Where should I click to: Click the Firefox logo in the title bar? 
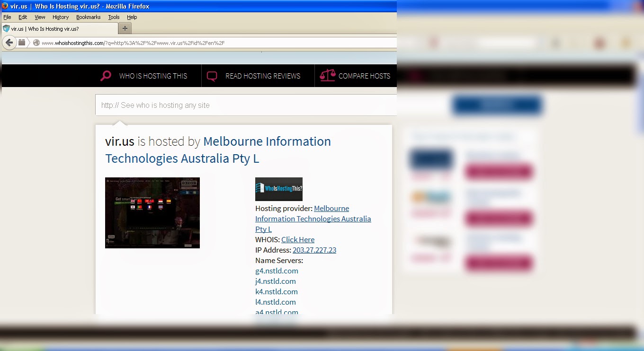click(x=5, y=6)
